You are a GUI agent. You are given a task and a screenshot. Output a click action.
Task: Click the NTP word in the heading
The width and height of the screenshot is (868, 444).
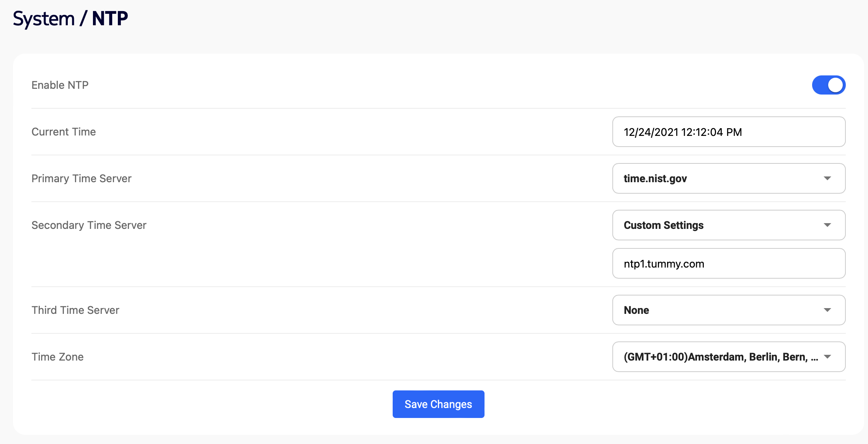click(x=110, y=18)
